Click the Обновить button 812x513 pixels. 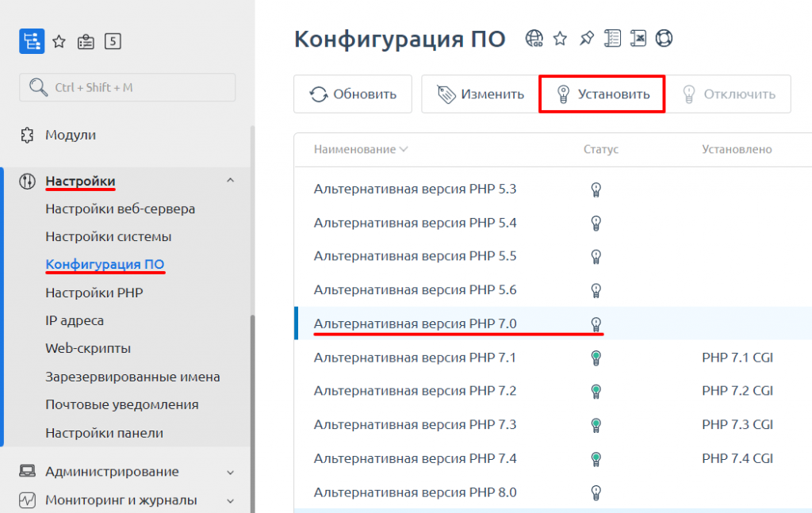[352, 94]
